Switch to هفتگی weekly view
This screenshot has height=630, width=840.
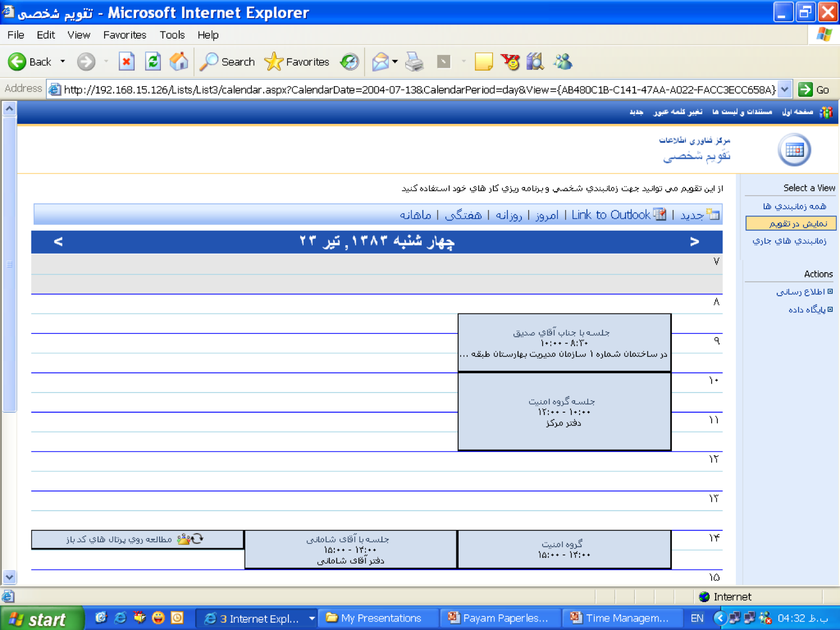click(463, 215)
